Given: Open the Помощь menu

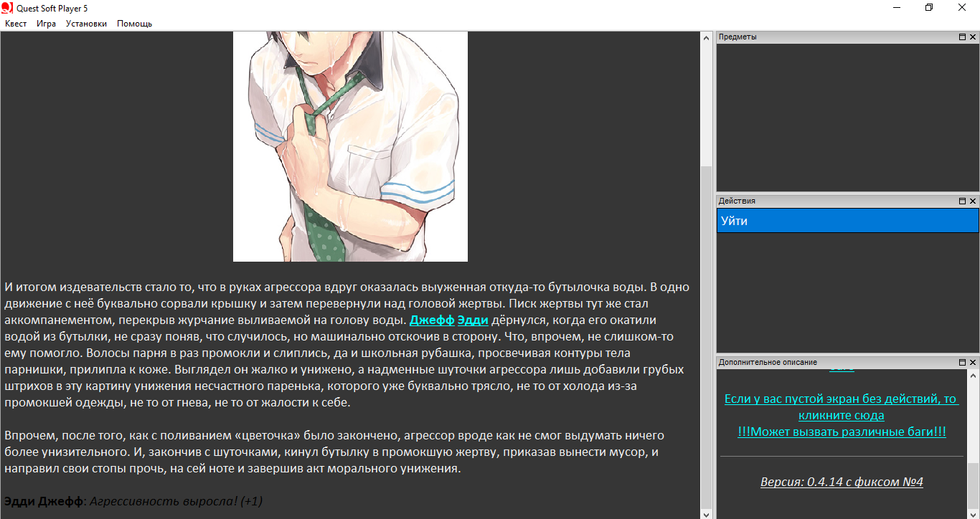Looking at the screenshot, I should click(135, 24).
